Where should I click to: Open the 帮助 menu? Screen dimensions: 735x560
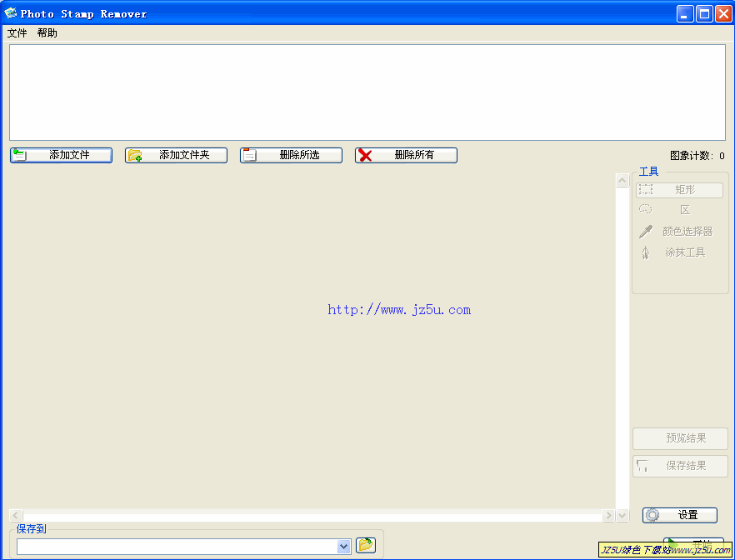[47, 33]
